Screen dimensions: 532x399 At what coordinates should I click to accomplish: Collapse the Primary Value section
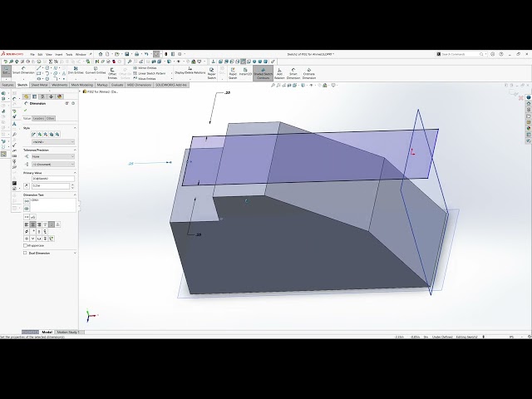pos(75,173)
